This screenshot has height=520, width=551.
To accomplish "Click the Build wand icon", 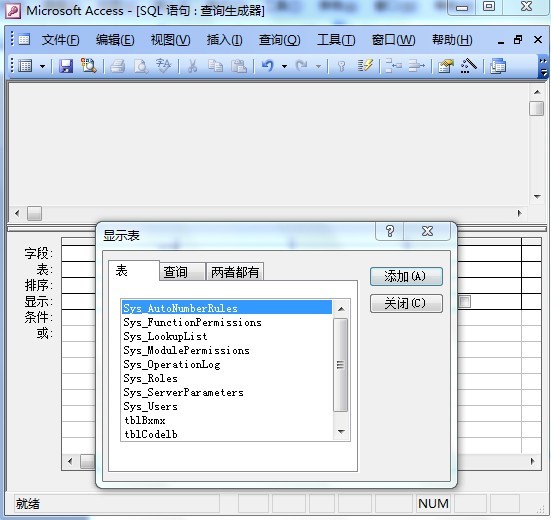I will 469,66.
